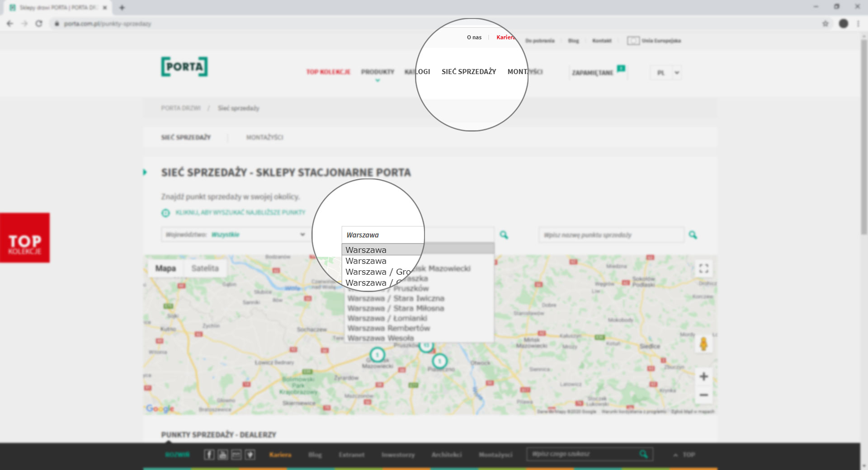Screen dimensions: 868x470
Task: Open the YouTube icon in the bottom bar
Action: (222, 455)
